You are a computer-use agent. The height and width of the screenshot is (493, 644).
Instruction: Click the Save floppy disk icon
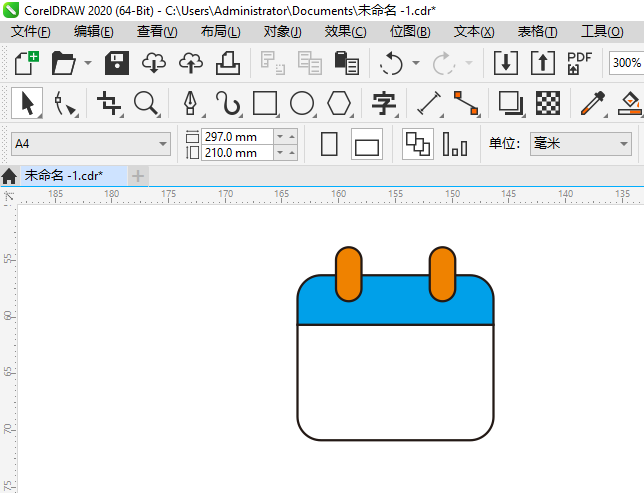(x=117, y=63)
